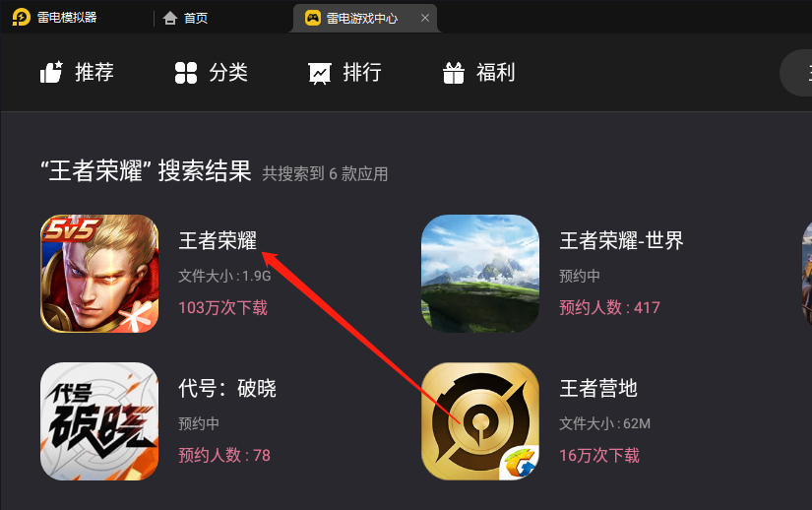The image size is (812, 510).
Task: Open the 王者荣耀 5v5 game icon
Action: (x=99, y=274)
